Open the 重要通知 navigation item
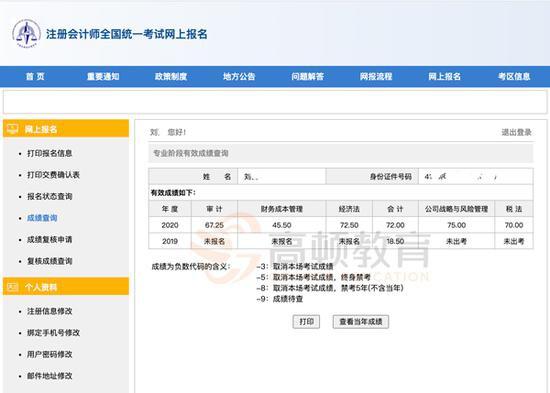This screenshot has width=550, height=393. coord(103,76)
